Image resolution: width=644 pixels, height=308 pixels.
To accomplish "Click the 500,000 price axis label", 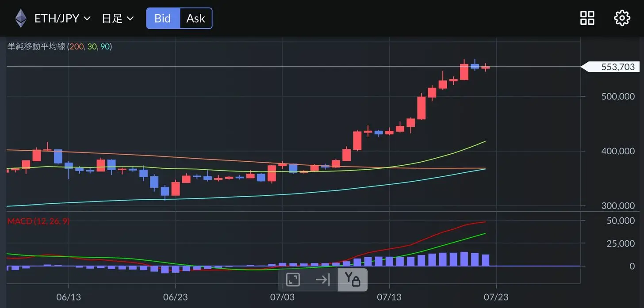I will [x=618, y=96].
